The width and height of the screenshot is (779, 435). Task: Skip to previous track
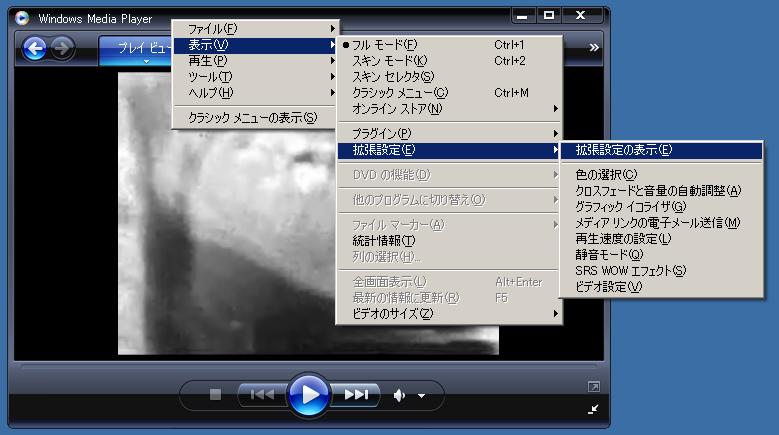pyautogui.click(x=262, y=395)
